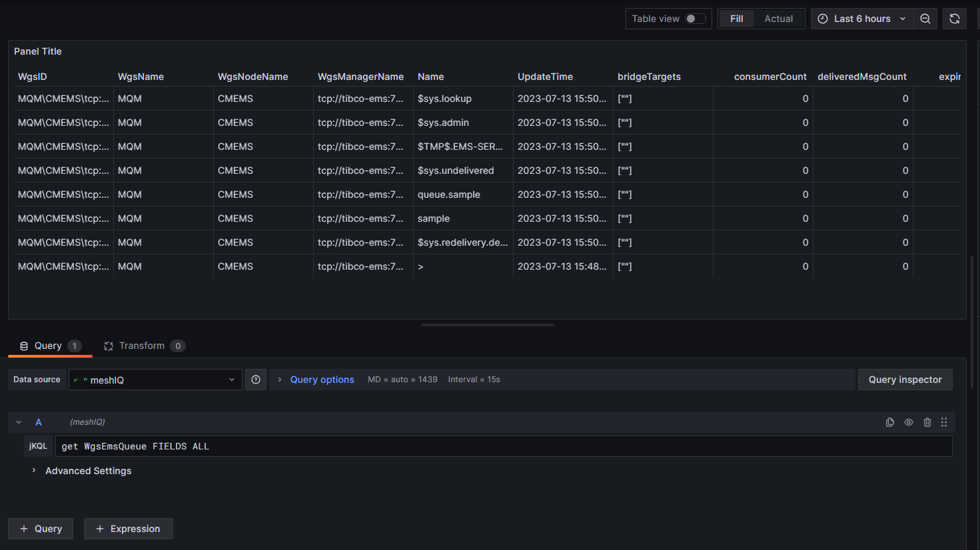
Task: Click the database icon on Query tab
Action: click(x=24, y=346)
